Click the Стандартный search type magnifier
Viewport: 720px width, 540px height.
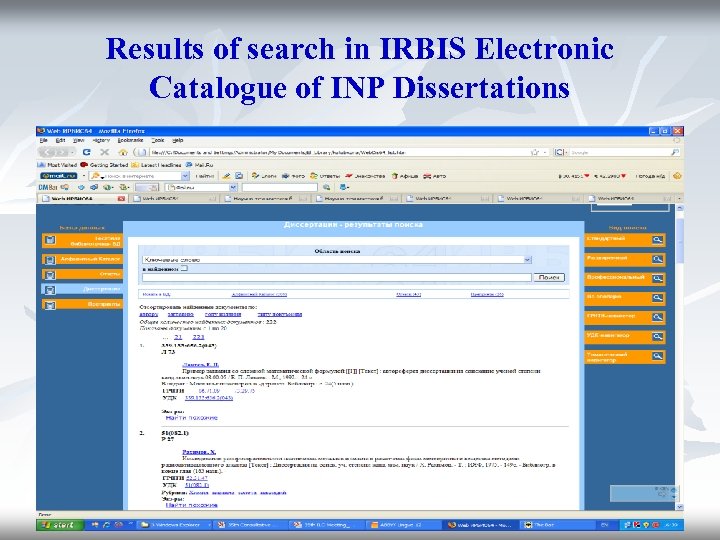[658, 240]
